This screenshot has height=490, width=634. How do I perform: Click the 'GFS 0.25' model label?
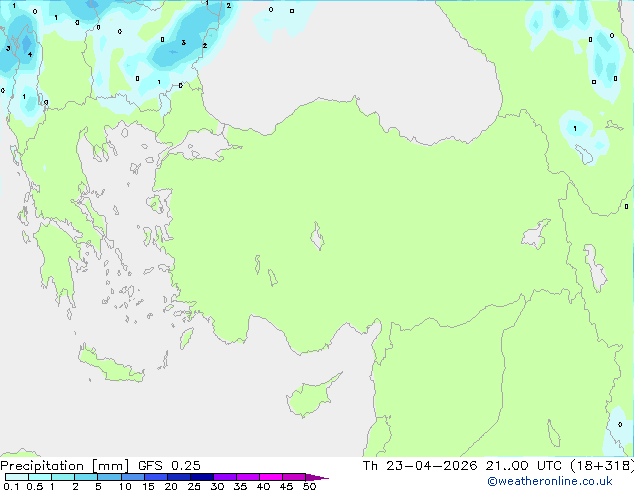coord(169,466)
